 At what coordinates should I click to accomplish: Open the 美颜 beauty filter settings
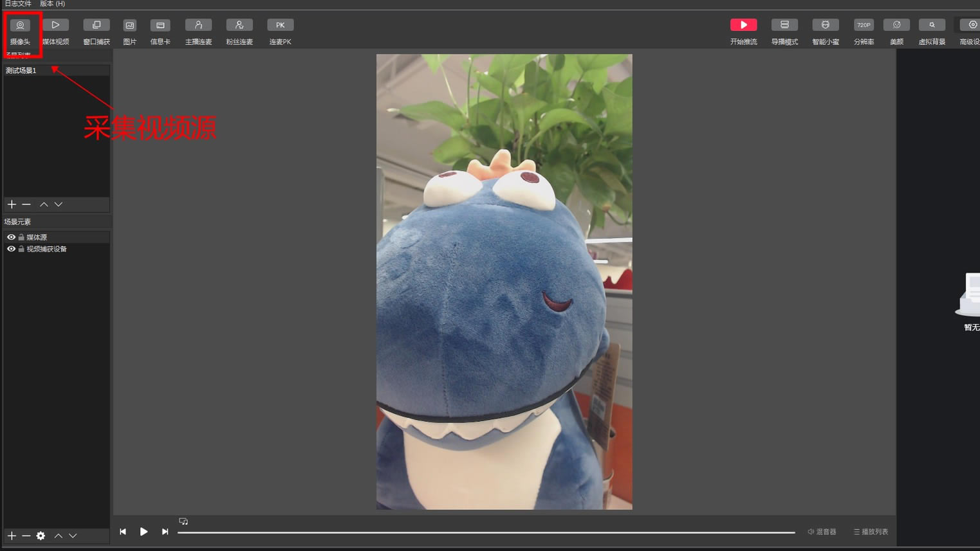pyautogui.click(x=896, y=26)
